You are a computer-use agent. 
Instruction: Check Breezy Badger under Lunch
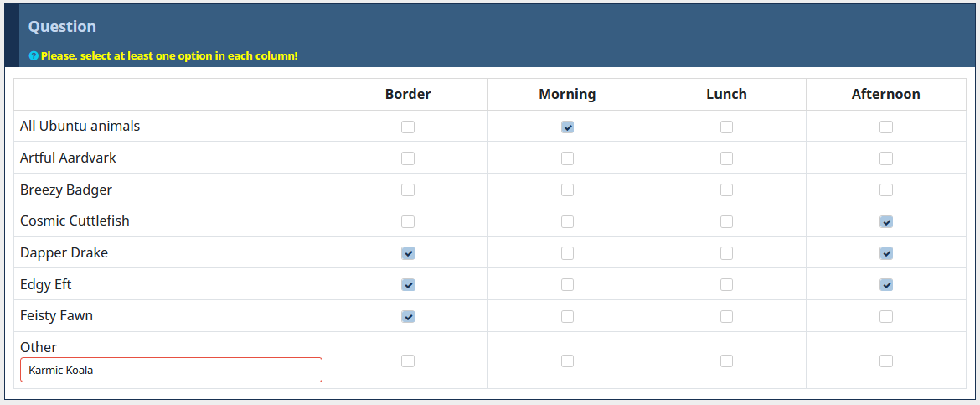tap(726, 190)
